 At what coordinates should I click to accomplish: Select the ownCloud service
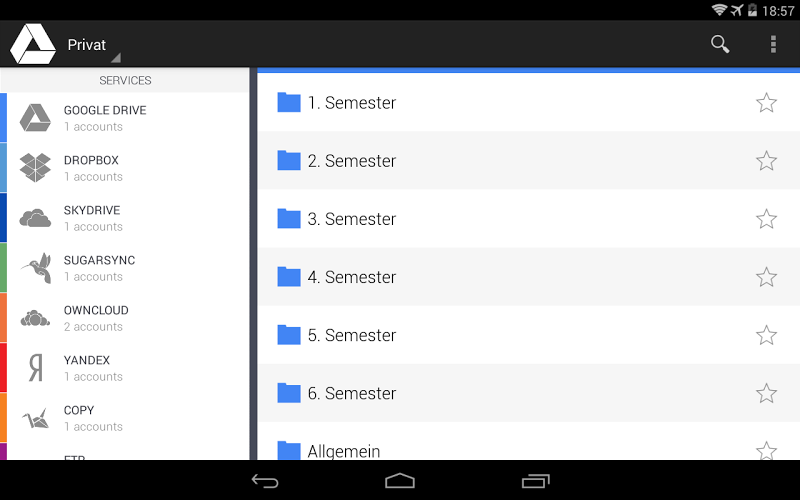coord(124,318)
